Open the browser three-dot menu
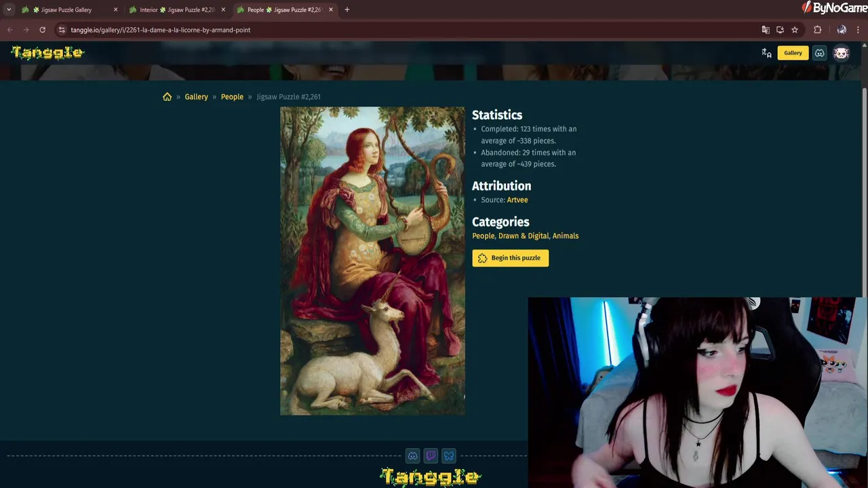868x488 pixels. point(859,30)
